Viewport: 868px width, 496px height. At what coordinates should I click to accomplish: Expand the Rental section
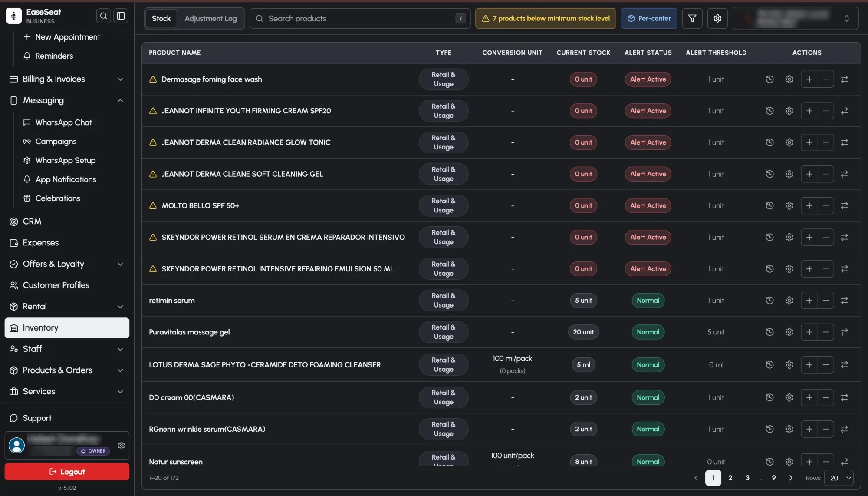click(67, 307)
